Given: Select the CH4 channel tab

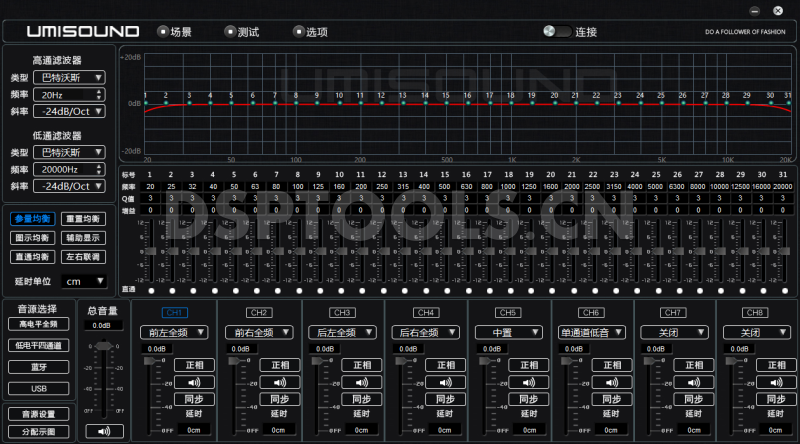Looking at the screenshot, I should 426,312.
